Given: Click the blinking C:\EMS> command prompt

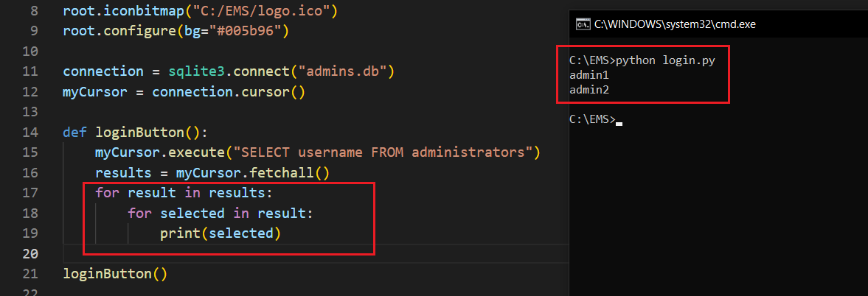Looking at the screenshot, I should [592, 119].
